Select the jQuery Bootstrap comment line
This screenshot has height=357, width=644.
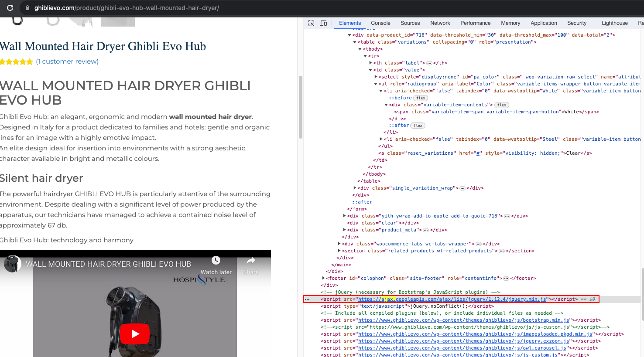tap(410, 292)
